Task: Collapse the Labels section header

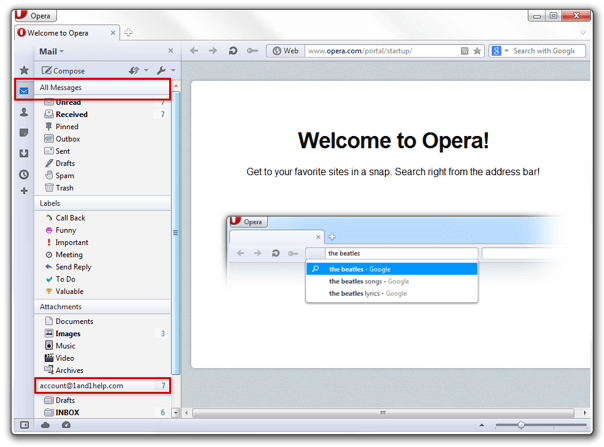Action: coord(102,203)
